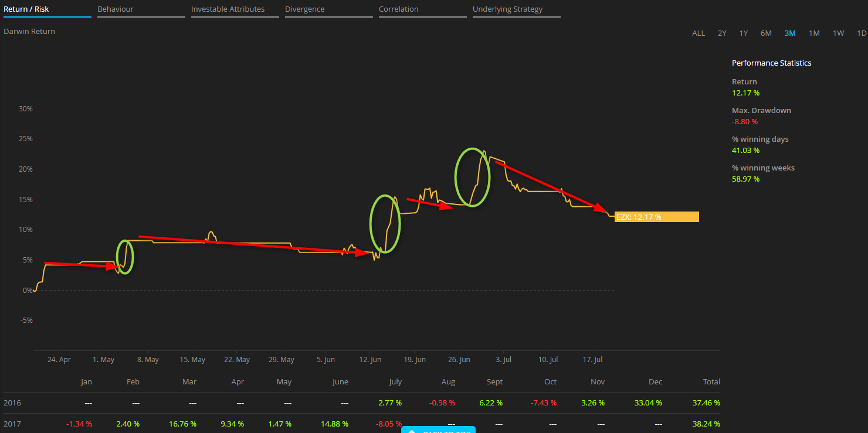Click 2016 Dec return 33.04 %
868x433 pixels.
point(648,403)
